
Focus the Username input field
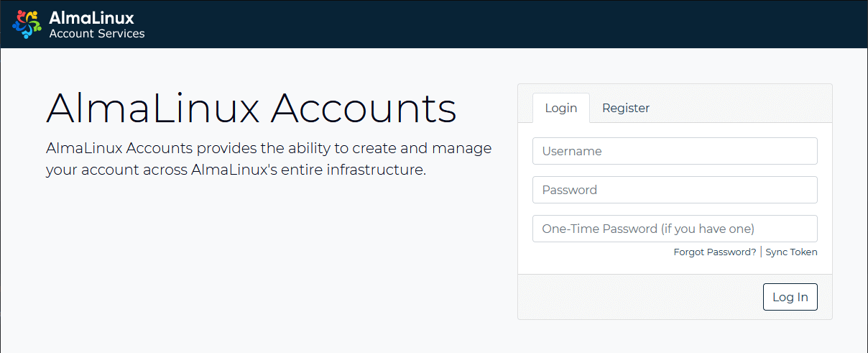pyautogui.click(x=674, y=151)
